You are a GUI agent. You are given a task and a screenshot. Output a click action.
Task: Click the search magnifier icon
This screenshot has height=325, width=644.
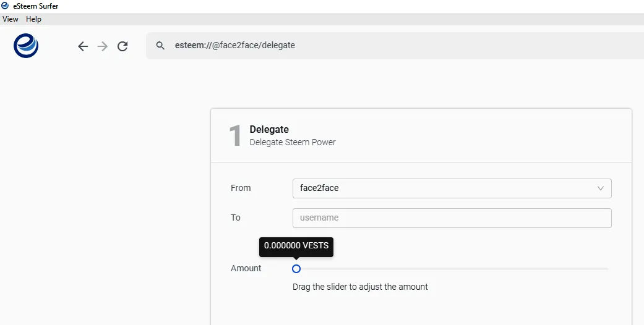coord(161,46)
